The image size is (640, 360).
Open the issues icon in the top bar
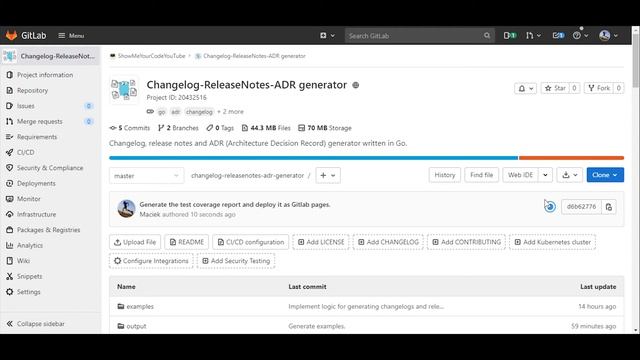coord(509,36)
